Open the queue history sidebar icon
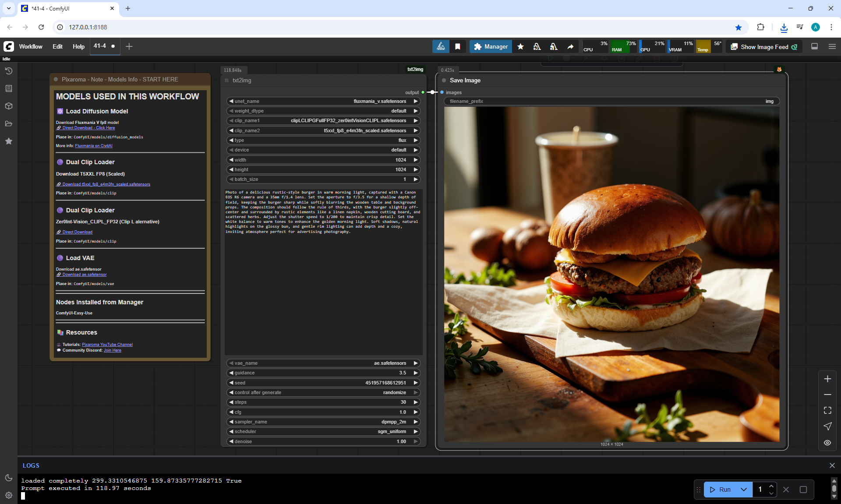841x504 pixels. coord(8,71)
